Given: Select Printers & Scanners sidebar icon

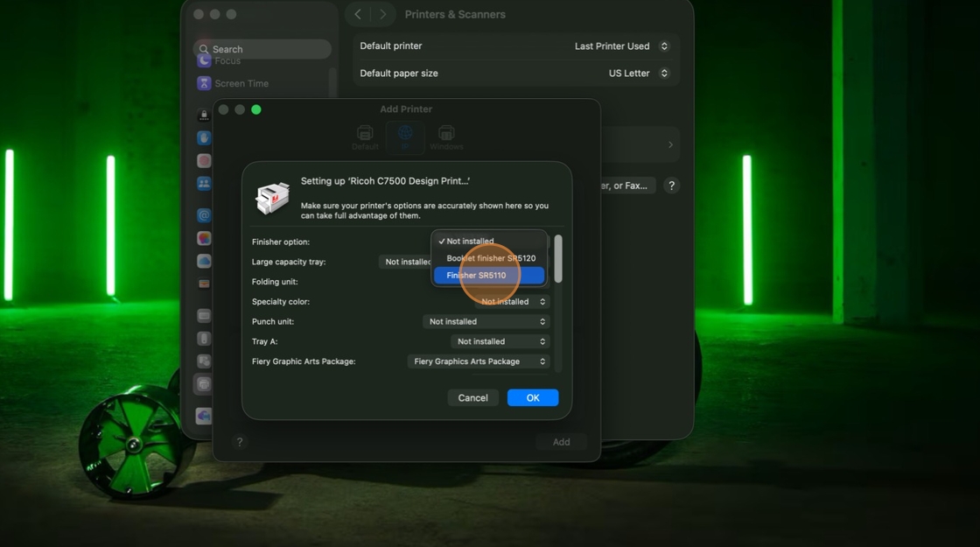Looking at the screenshot, I should pos(204,384).
